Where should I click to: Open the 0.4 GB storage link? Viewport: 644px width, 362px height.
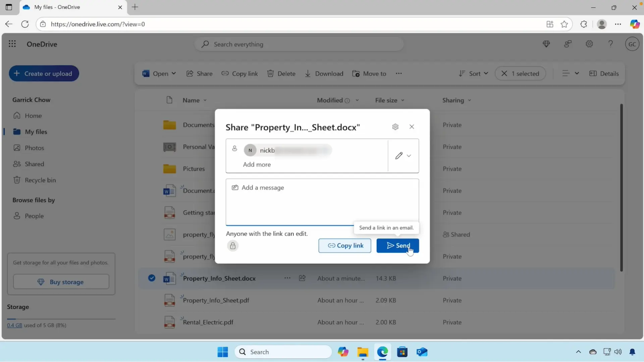click(14, 325)
